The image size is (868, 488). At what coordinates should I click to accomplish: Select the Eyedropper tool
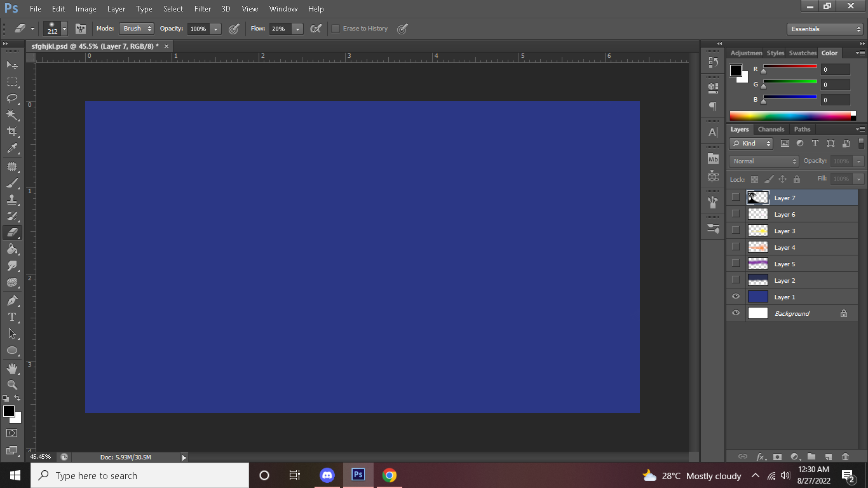pyautogui.click(x=12, y=149)
